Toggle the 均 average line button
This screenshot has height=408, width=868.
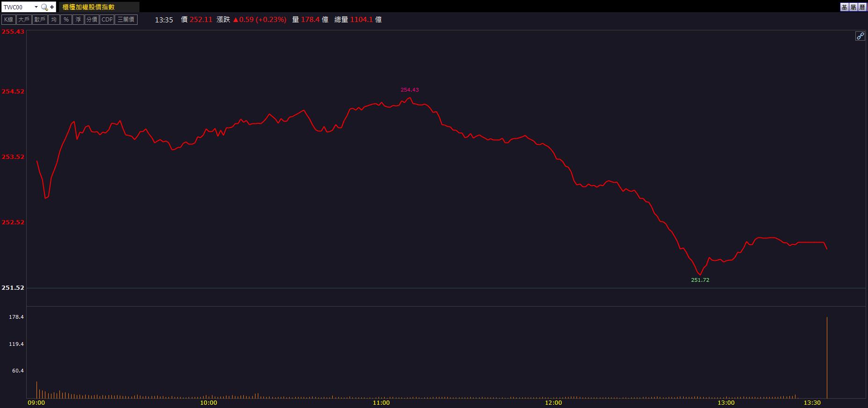pyautogui.click(x=54, y=20)
